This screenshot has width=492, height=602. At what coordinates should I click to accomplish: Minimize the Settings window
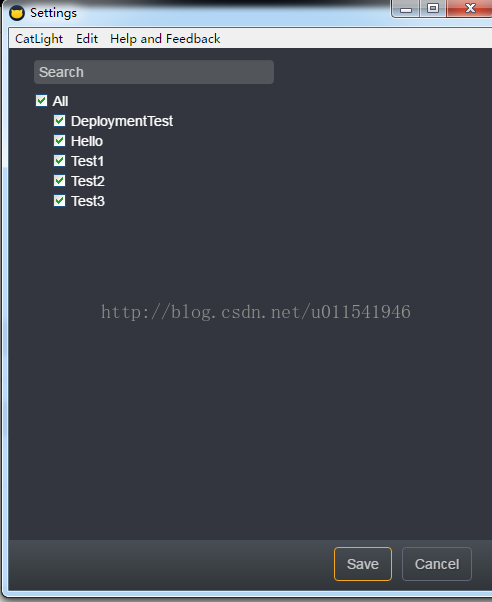(406, 8)
